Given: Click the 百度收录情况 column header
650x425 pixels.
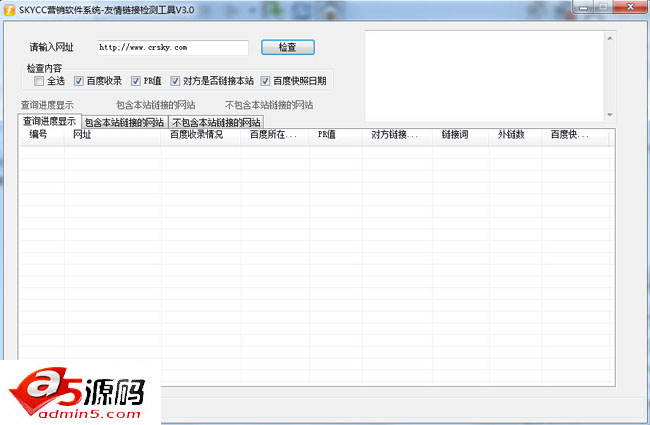Looking at the screenshot, I should point(201,135).
